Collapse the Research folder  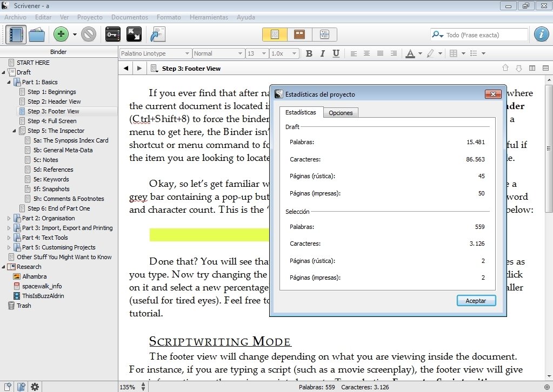click(4, 267)
